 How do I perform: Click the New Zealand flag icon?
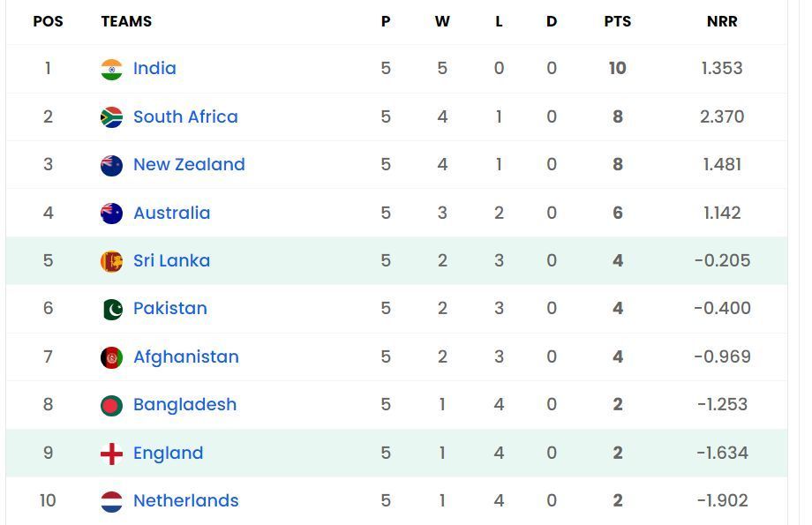[x=111, y=164]
